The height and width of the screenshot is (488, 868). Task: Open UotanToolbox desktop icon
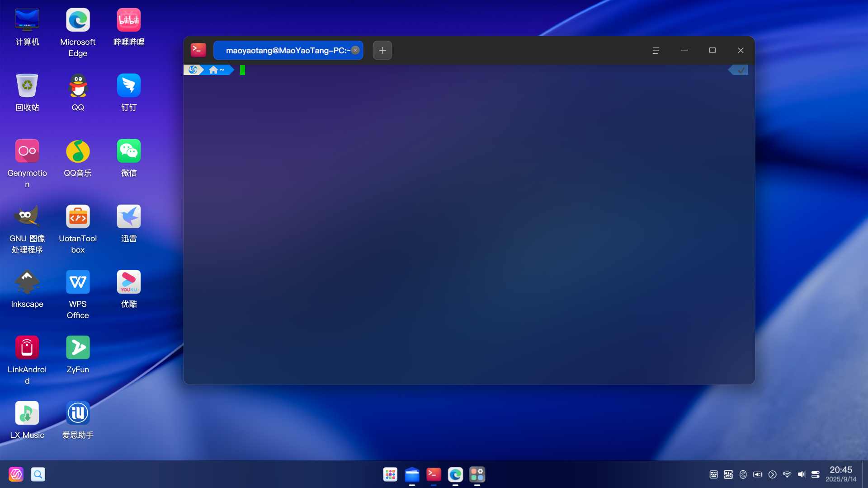click(x=78, y=229)
